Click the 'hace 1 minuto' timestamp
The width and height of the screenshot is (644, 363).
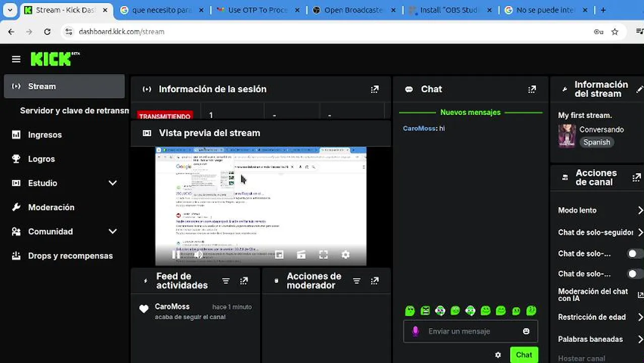click(x=232, y=307)
